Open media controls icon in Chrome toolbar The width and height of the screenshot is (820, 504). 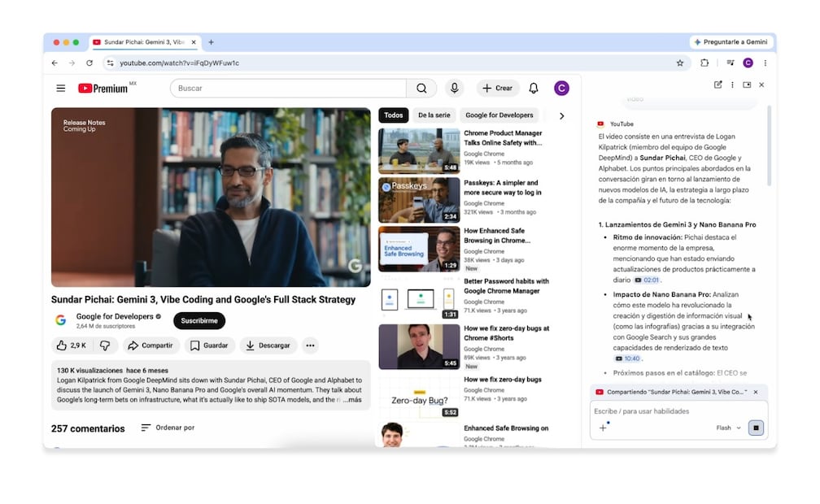coord(730,63)
